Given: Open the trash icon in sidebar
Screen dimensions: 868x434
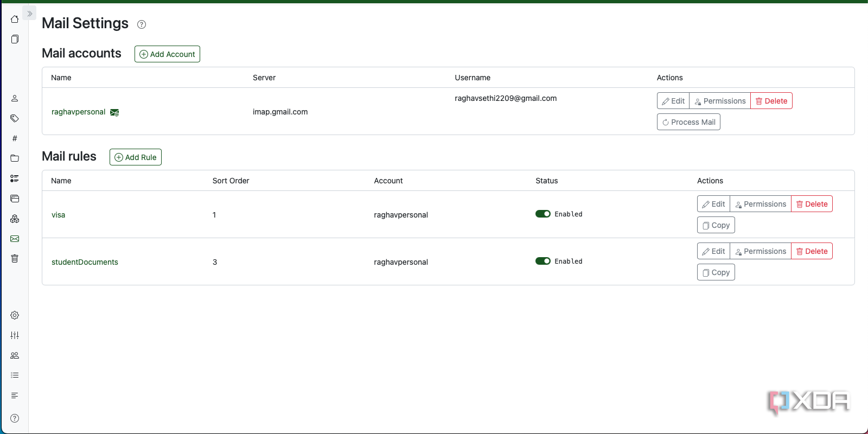Looking at the screenshot, I should (15, 259).
